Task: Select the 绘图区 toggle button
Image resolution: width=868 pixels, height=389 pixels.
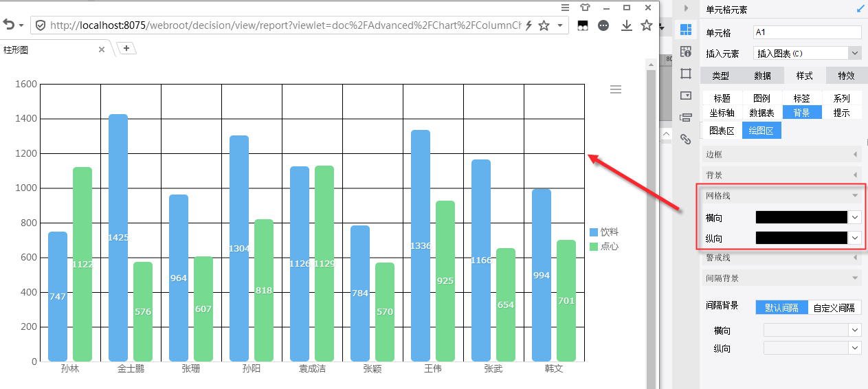Action: 761,130
